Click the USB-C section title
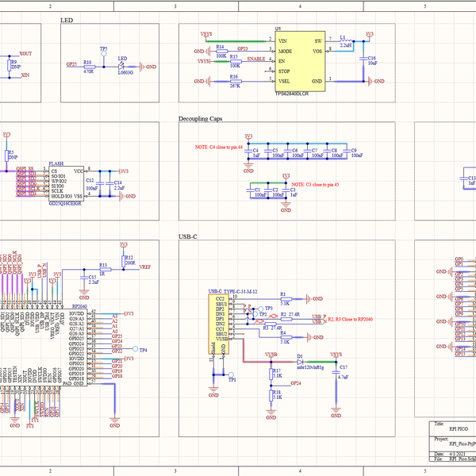The image size is (476, 476). [x=188, y=236]
